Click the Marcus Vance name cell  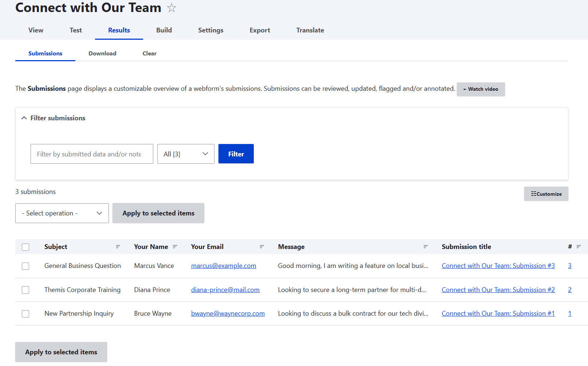point(154,266)
